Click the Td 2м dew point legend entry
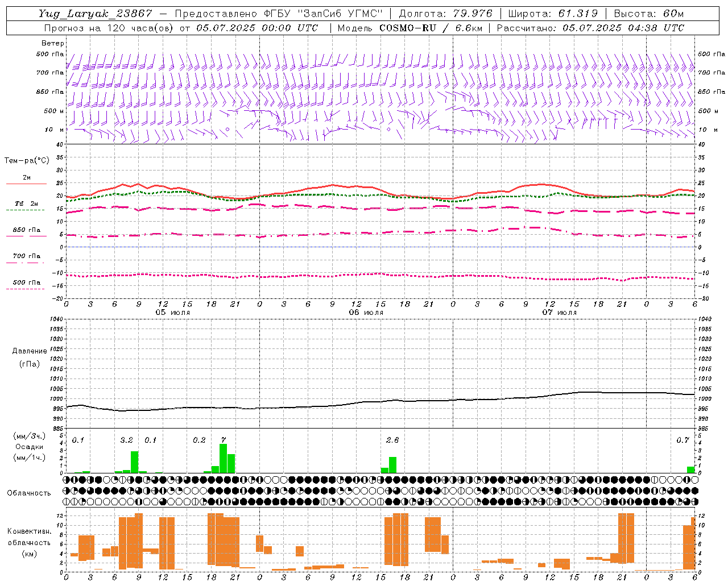This screenshot has height=582, width=728. point(27,203)
